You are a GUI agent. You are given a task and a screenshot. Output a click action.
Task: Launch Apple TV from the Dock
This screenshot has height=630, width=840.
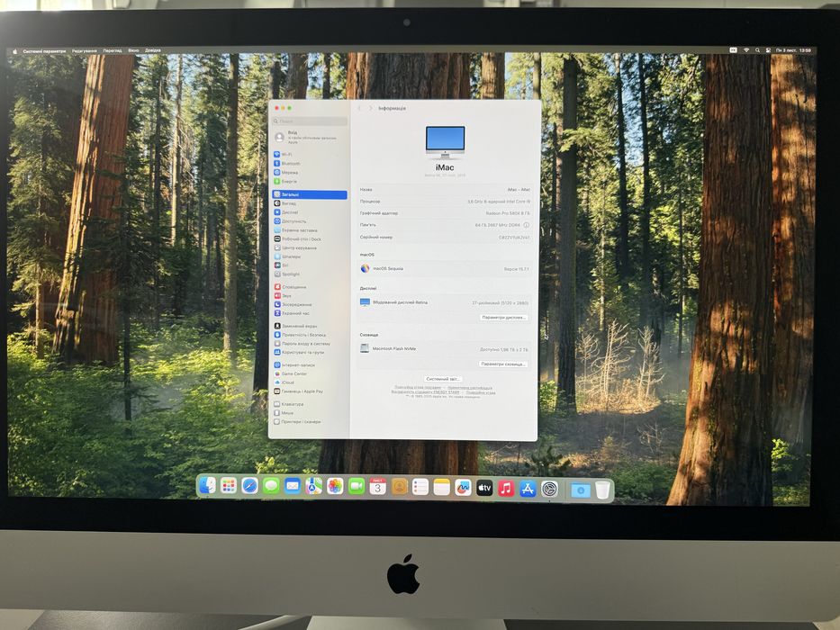click(x=484, y=488)
